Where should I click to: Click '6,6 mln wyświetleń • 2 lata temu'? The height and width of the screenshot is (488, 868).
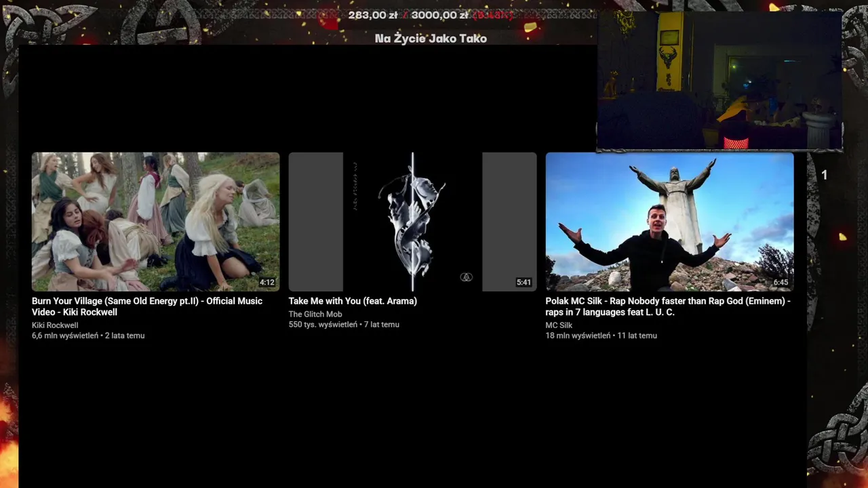(88, 335)
